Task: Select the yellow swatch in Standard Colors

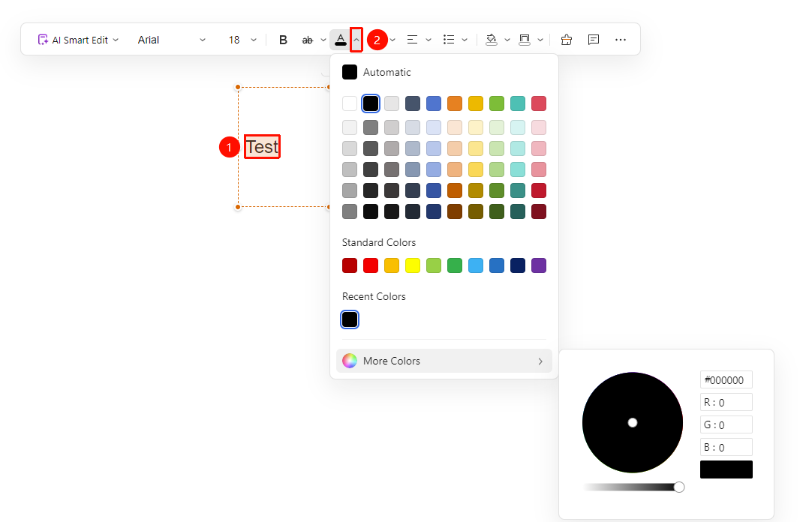Action: tap(413, 265)
